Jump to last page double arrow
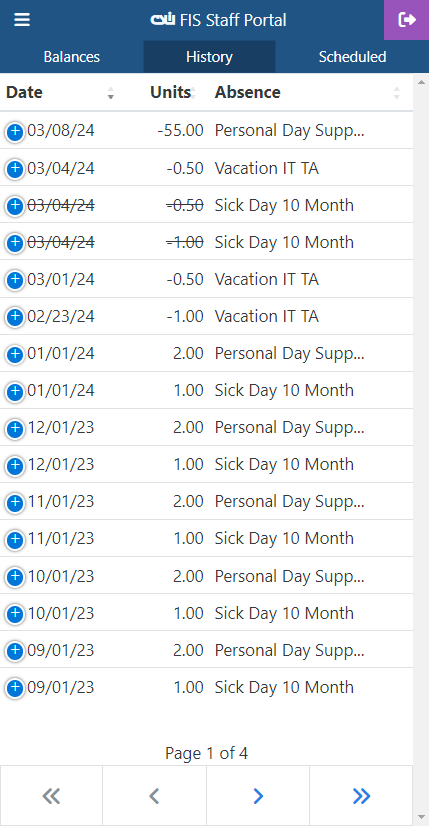429x826 pixels. 361,795
